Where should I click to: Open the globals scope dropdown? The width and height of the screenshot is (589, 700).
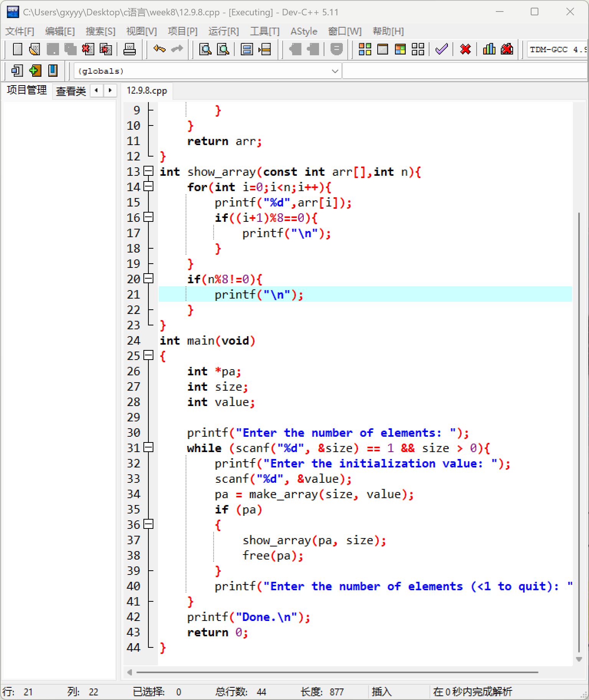tap(207, 71)
